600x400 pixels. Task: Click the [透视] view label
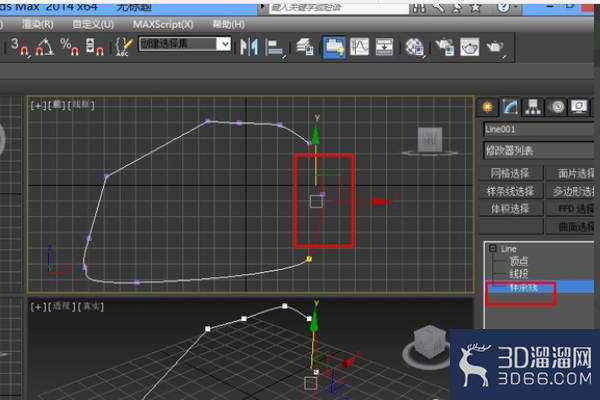(62, 306)
